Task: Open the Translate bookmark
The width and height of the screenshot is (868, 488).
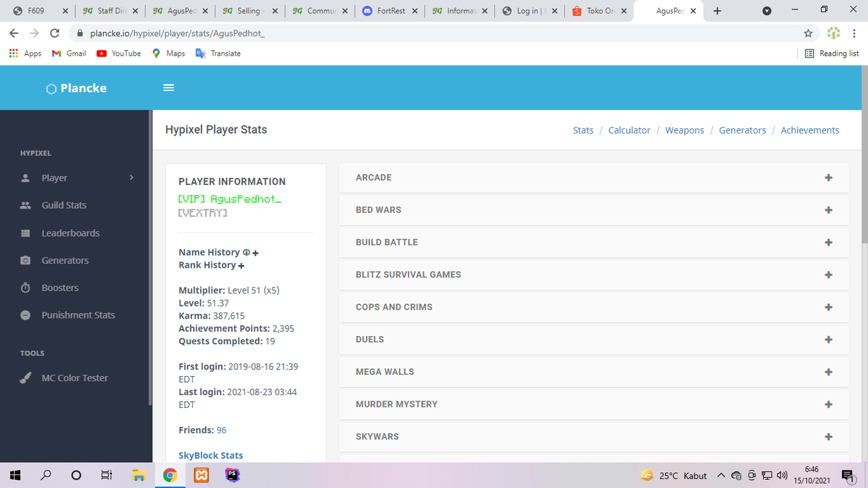Action: click(x=218, y=54)
